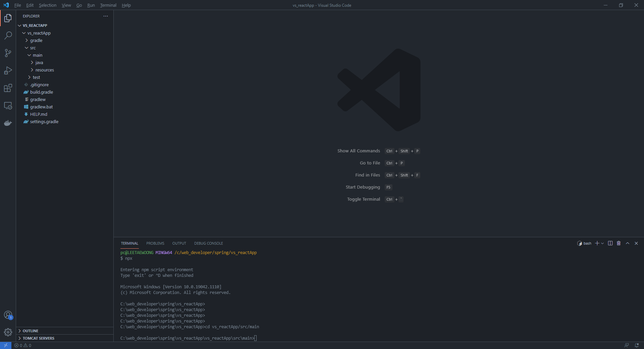Open the build.gradle file
Viewport: 644px width, 349px height.
pos(65,92)
